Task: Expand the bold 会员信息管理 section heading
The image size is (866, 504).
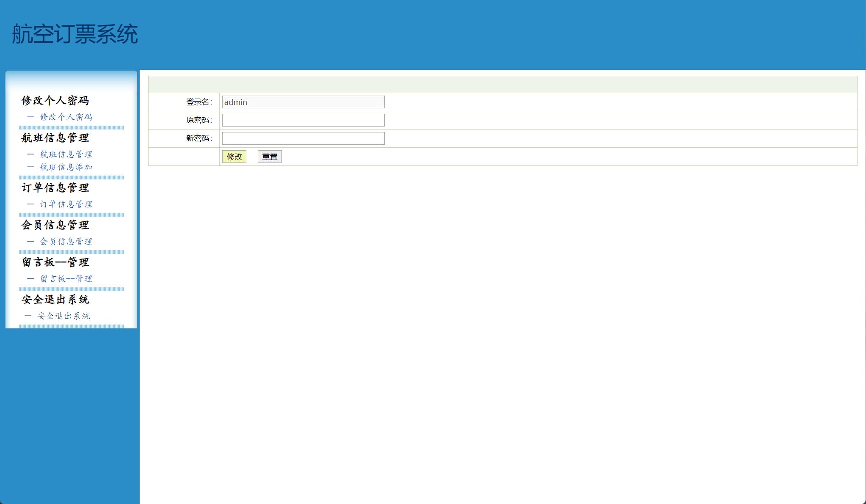Action: (x=55, y=225)
